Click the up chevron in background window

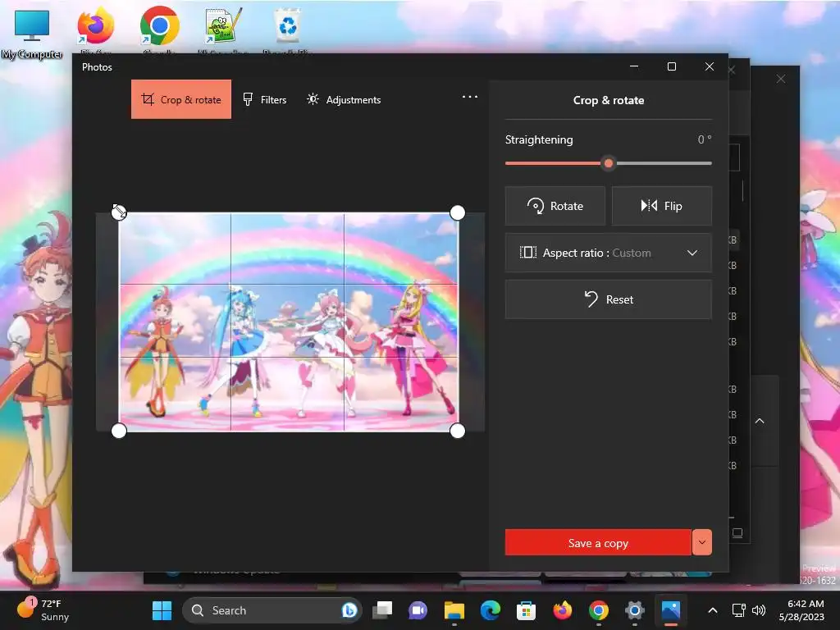tap(760, 421)
